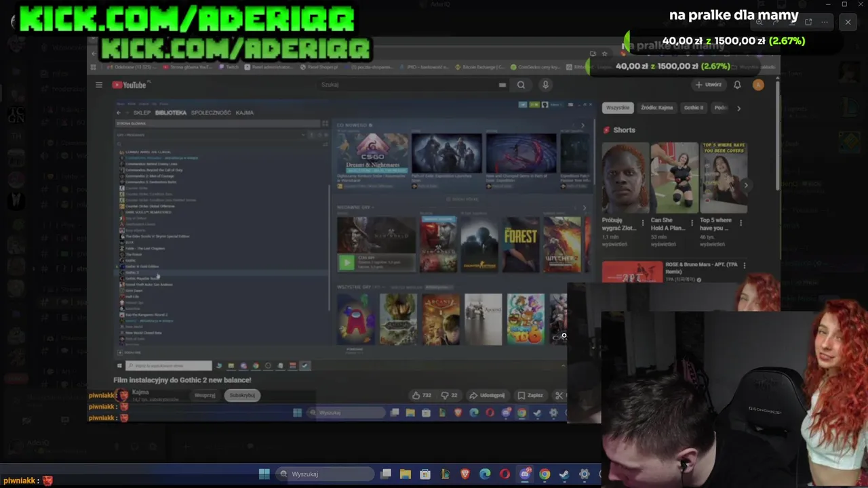
Task: Switch to Google Chrome on the taskbar
Action: pos(545,474)
